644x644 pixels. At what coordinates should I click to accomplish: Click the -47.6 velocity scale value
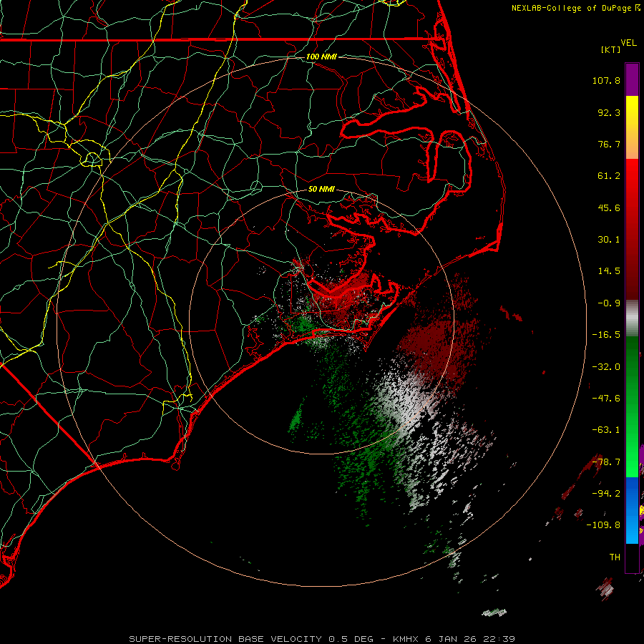pyautogui.click(x=606, y=399)
